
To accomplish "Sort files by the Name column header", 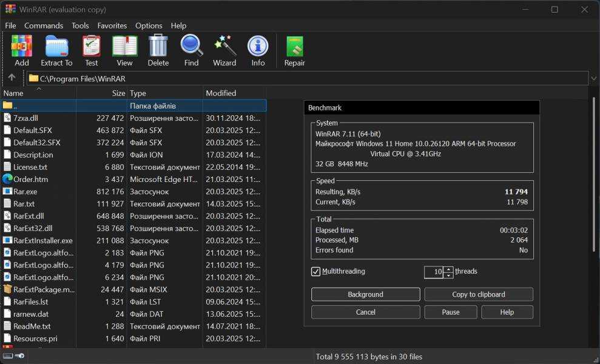I will coord(38,93).
